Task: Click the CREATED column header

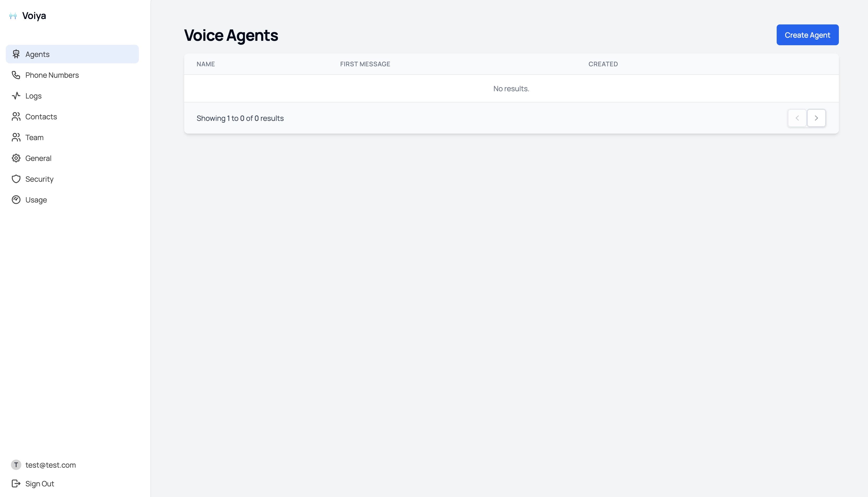Action: pyautogui.click(x=603, y=64)
